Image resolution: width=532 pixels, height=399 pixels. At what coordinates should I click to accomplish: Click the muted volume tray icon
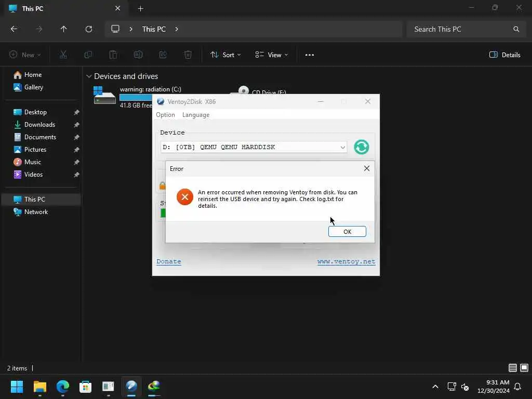tap(465, 387)
